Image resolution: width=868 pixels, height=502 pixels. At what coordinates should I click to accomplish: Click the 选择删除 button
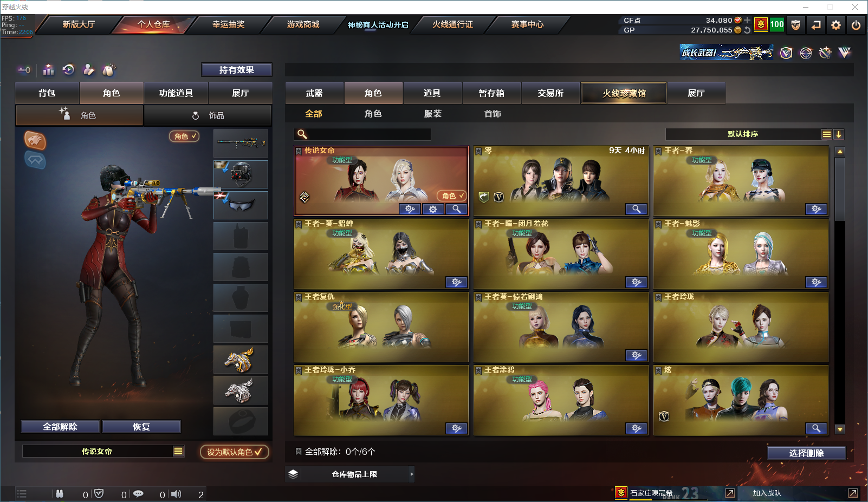point(806,453)
